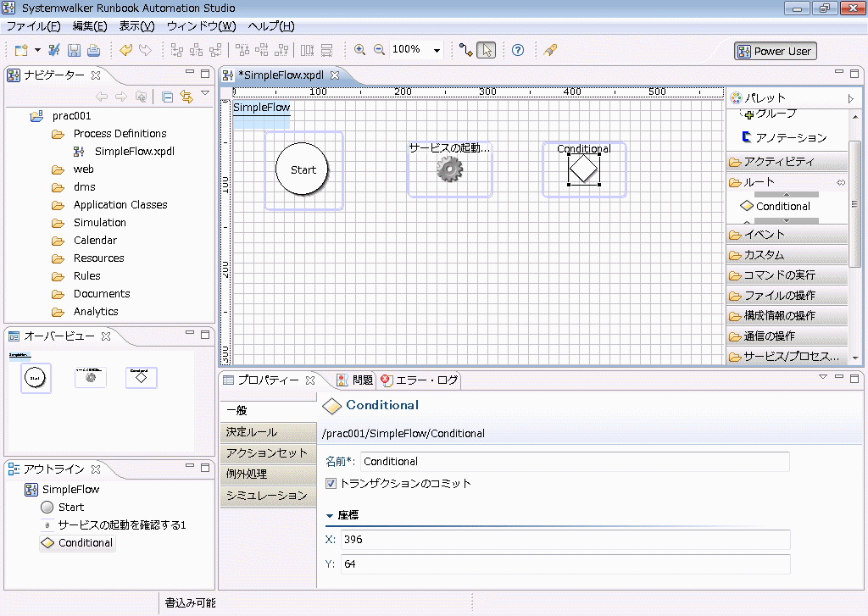This screenshot has width=868, height=616.
Task: Maximize the editor area
Action: pos(854,73)
